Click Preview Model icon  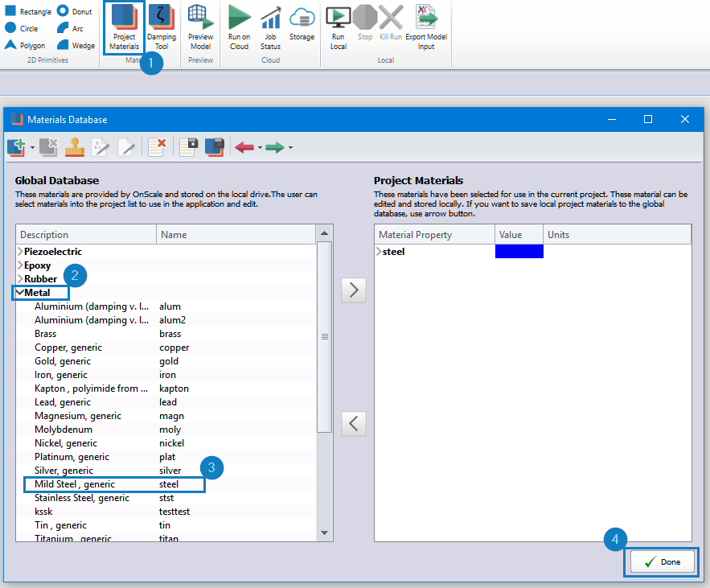pyautogui.click(x=200, y=27)
